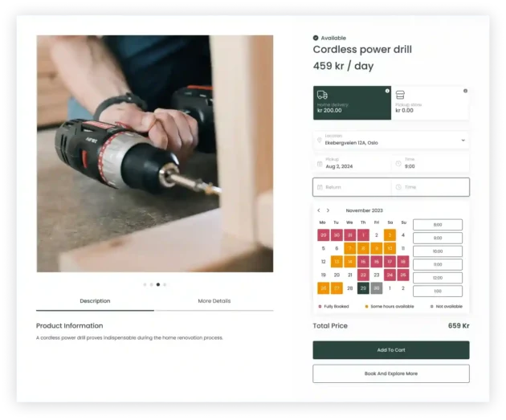Click the Pickup time clock icon
Image resolution: width=506 pixels, height=420 pixels.
tap(398, 164)
